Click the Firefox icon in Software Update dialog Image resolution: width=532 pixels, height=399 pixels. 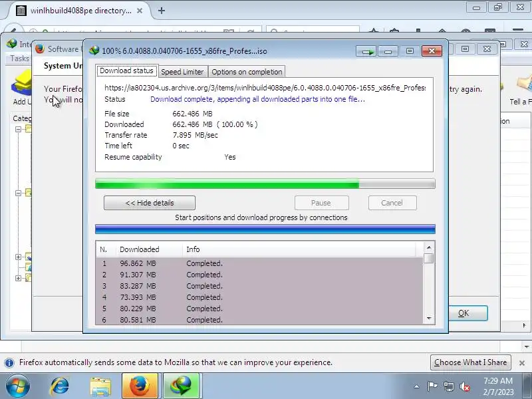[x=40, y=49]
